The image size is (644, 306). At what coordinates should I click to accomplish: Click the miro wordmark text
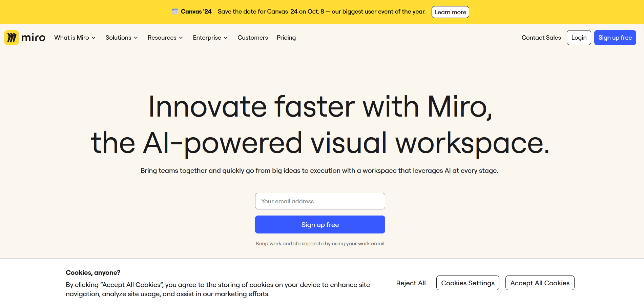pyautogui.click(x=33, y=38)
